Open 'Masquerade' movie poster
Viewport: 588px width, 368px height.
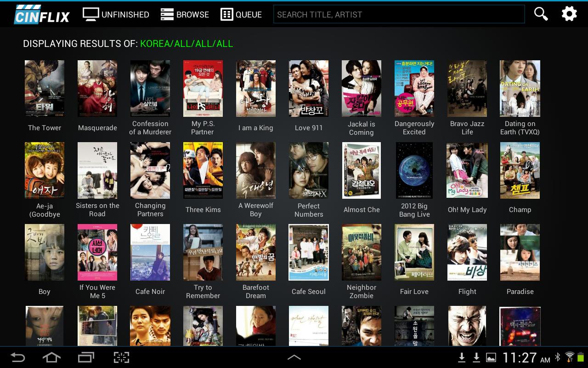pos(97,88)
